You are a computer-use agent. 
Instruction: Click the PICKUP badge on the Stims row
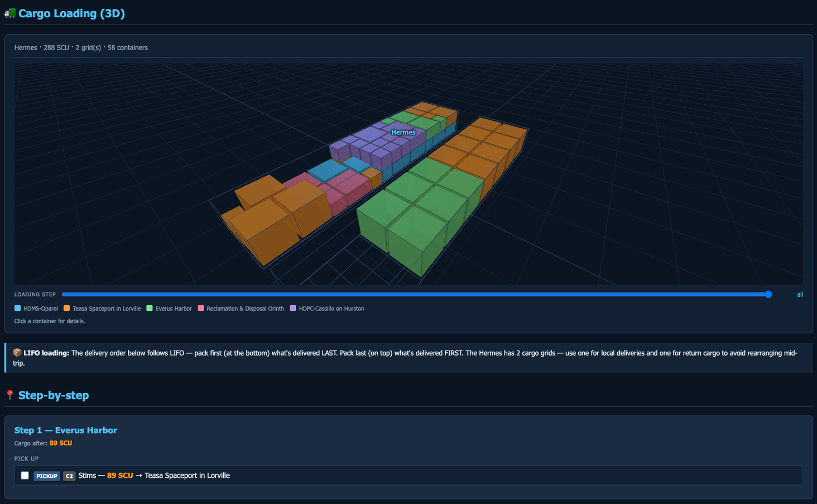47,476
